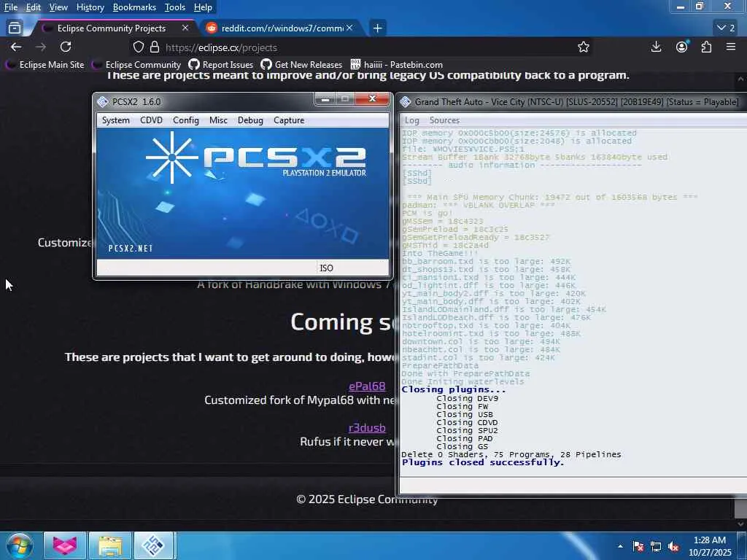Open Firefox Help menu

[x=203, y=7]
